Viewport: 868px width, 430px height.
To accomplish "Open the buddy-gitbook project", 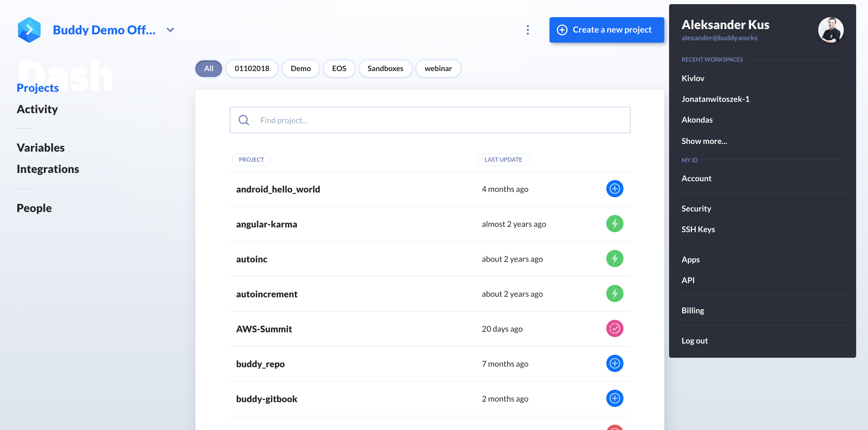I will (266, 399).
